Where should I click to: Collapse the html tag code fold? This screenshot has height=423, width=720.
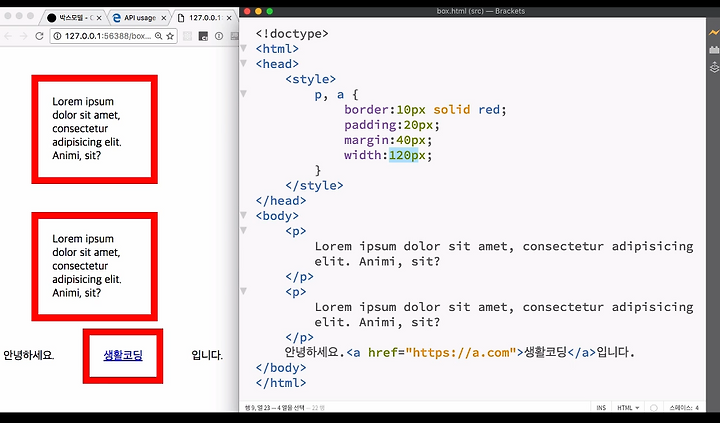[x=243, y=48]
